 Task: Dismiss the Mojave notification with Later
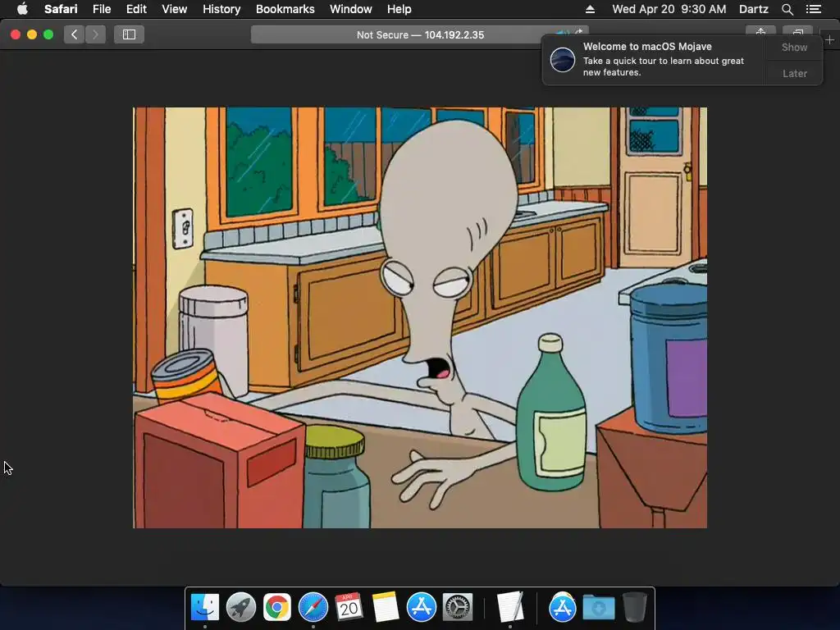click(x=794, y=74)
